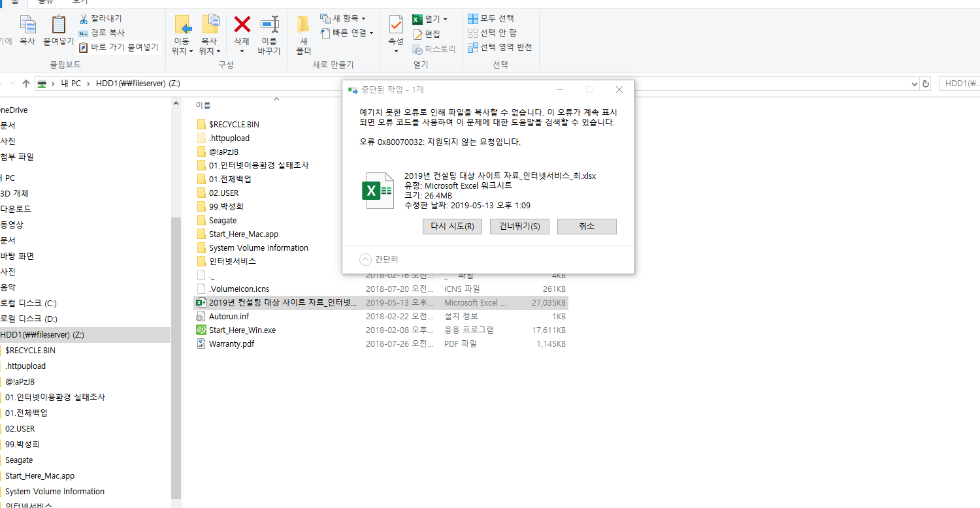Click Select all (모두 선택)
980x508 pixels.
491,18
